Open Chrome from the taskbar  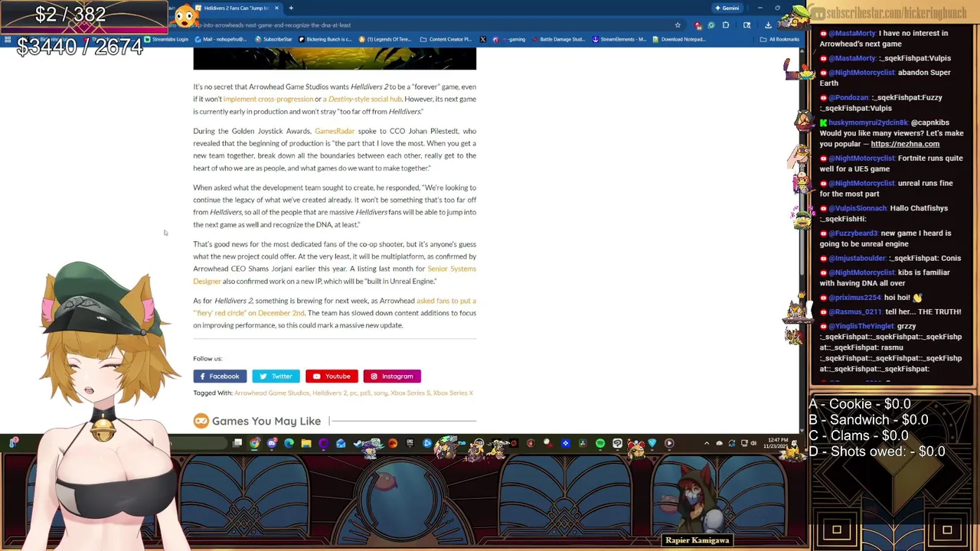pyautogui.click(x=254, y=443)
